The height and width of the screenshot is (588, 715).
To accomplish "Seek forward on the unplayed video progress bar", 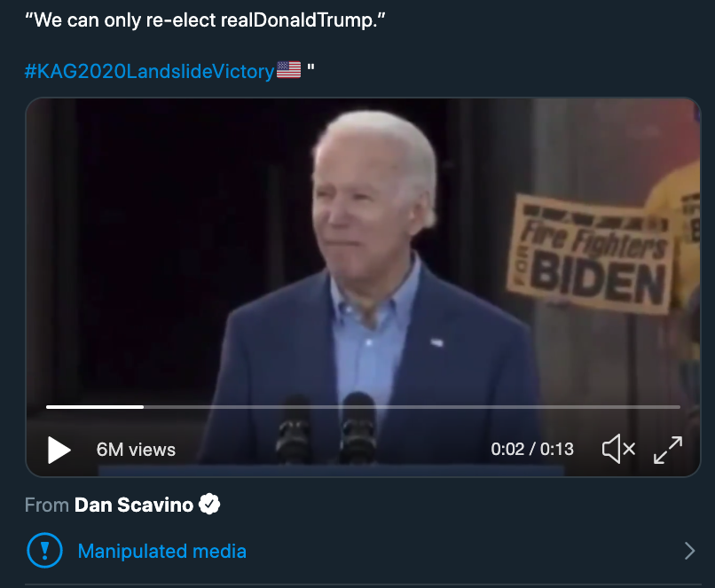I will 408,406.
